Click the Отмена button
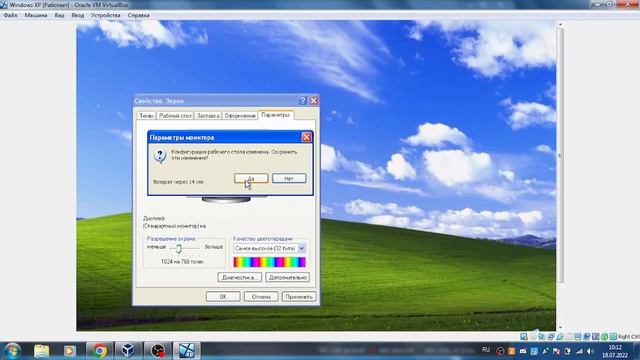 coord(261,297)
